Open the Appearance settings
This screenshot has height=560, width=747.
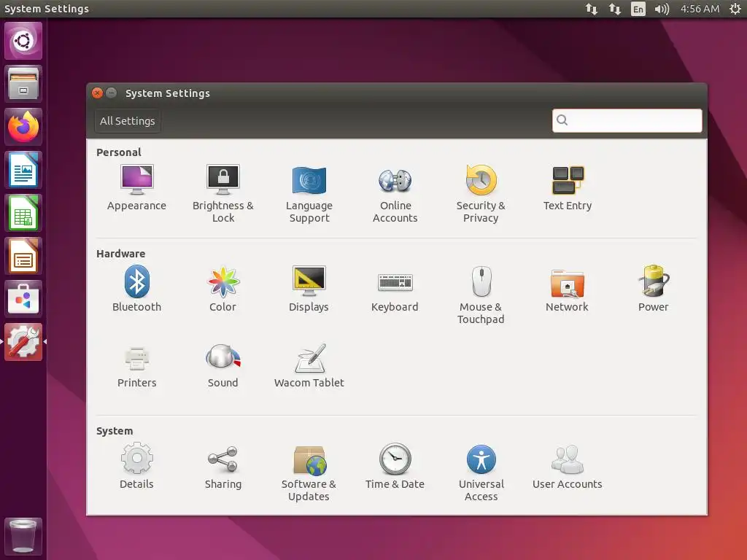point(136,188)
